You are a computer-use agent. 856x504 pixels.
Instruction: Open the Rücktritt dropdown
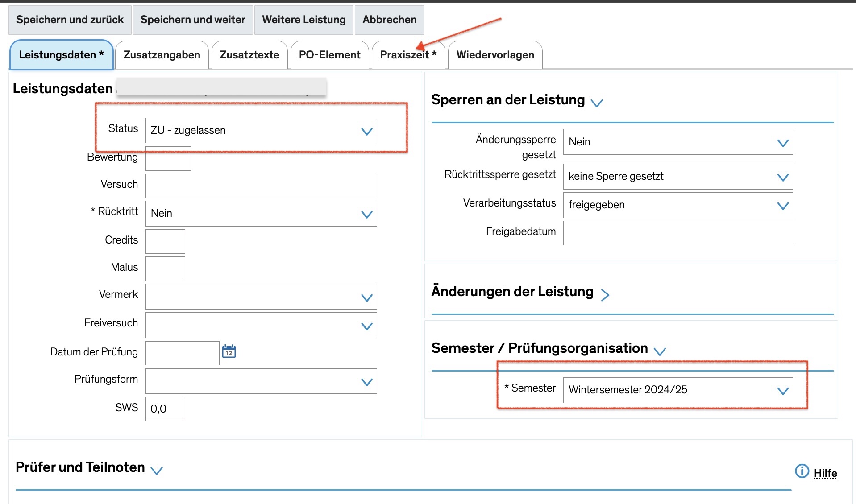[261, 214]
